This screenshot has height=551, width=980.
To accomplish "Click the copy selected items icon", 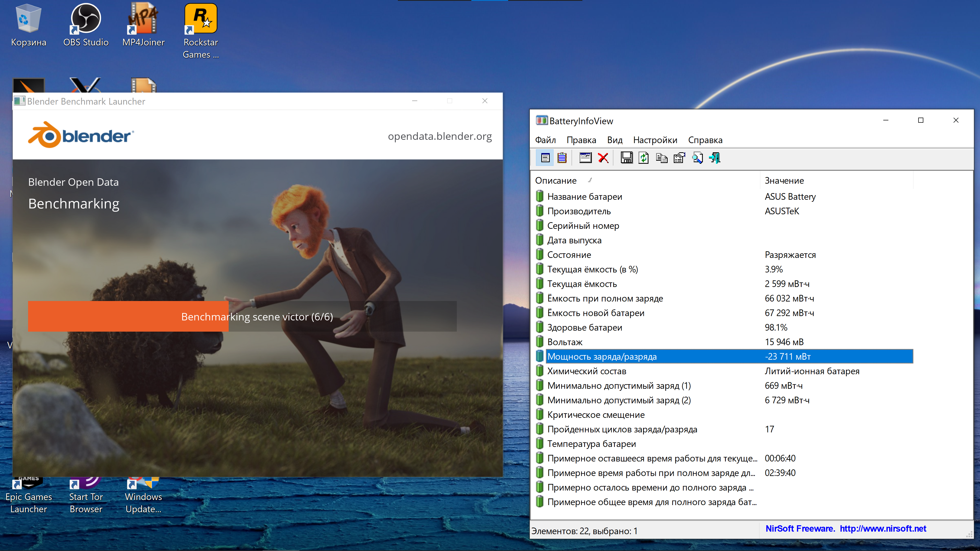I will coord(661,158).
